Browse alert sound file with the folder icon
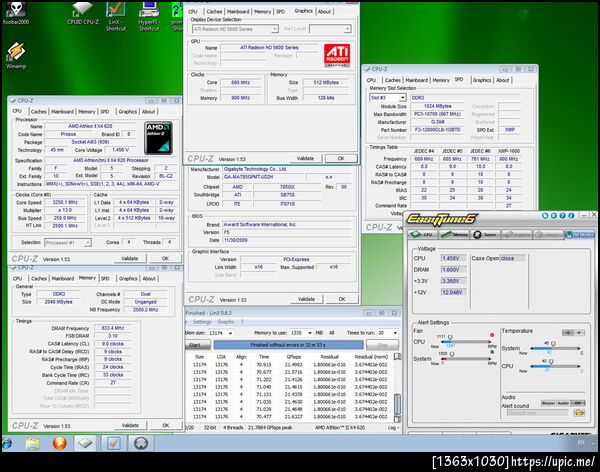Image resolution: width=600 pixels, height=472 pixels. point(579,412)
